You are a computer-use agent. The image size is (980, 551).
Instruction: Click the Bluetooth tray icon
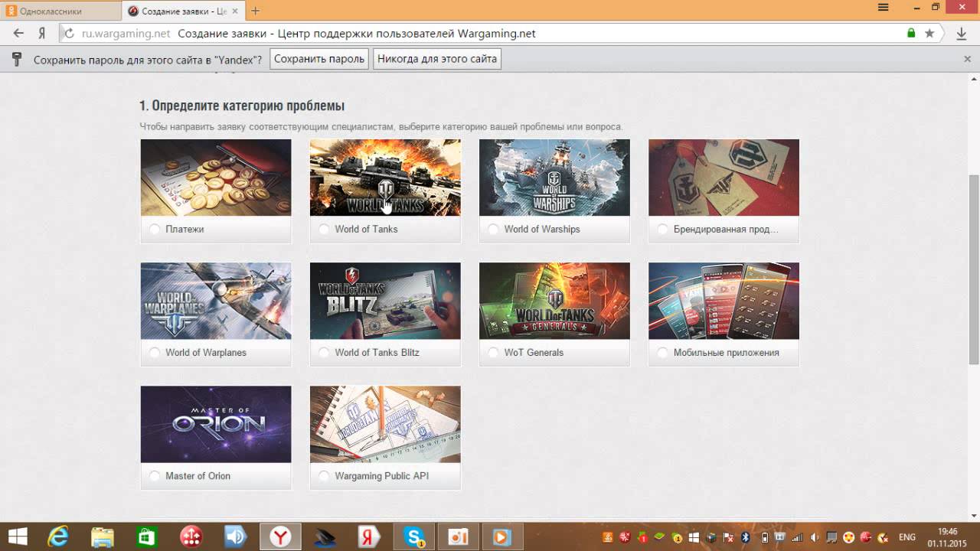745,537
